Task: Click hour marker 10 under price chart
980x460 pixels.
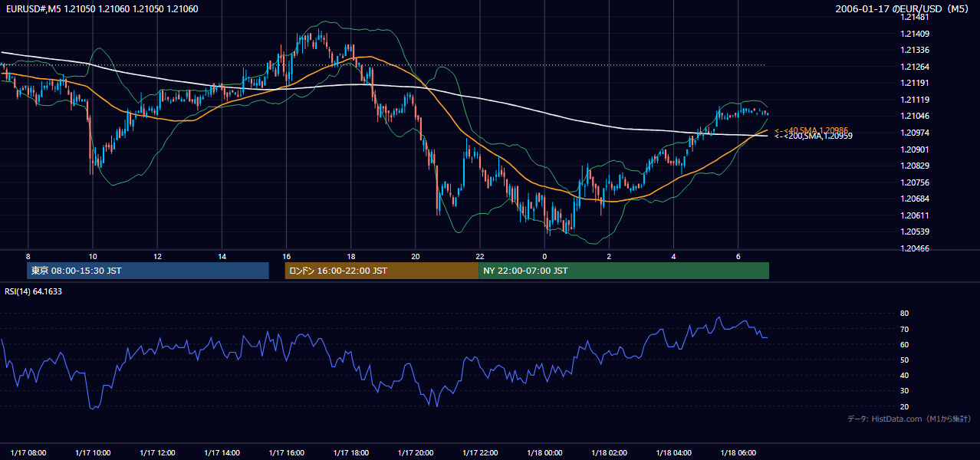Action: (93, 256)
